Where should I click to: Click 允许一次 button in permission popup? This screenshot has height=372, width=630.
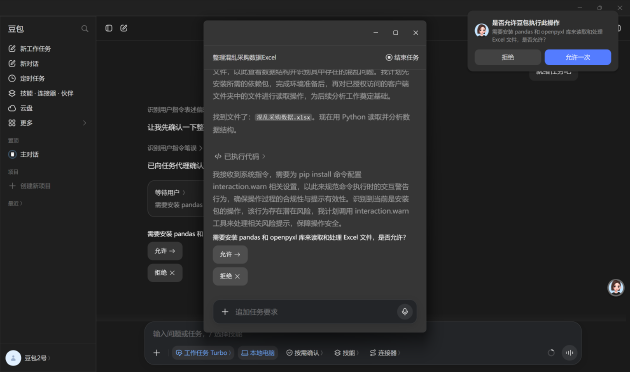pos(578,57)
